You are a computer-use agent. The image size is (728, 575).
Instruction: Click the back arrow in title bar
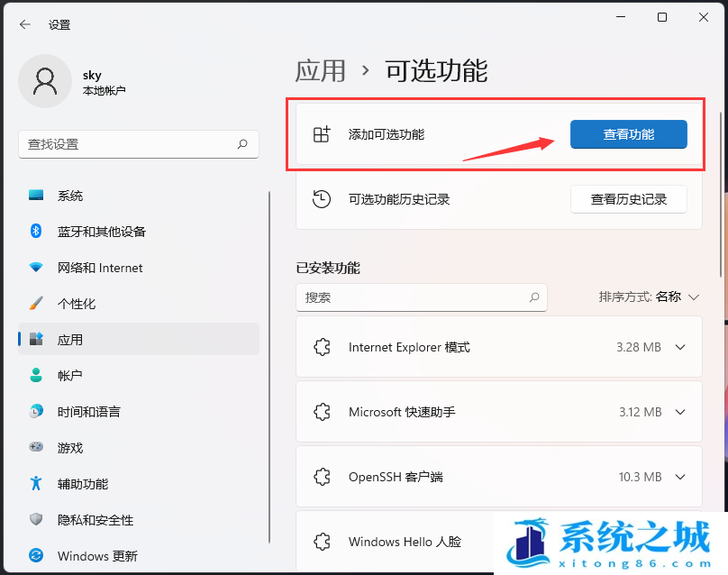click(x=24, y=24)
